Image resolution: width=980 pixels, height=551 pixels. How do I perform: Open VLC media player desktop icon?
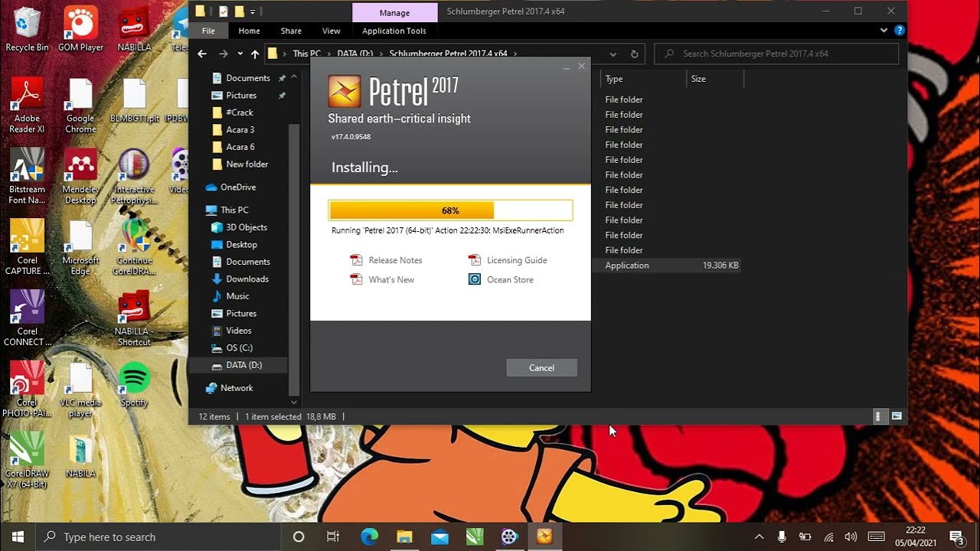point(80,390)
